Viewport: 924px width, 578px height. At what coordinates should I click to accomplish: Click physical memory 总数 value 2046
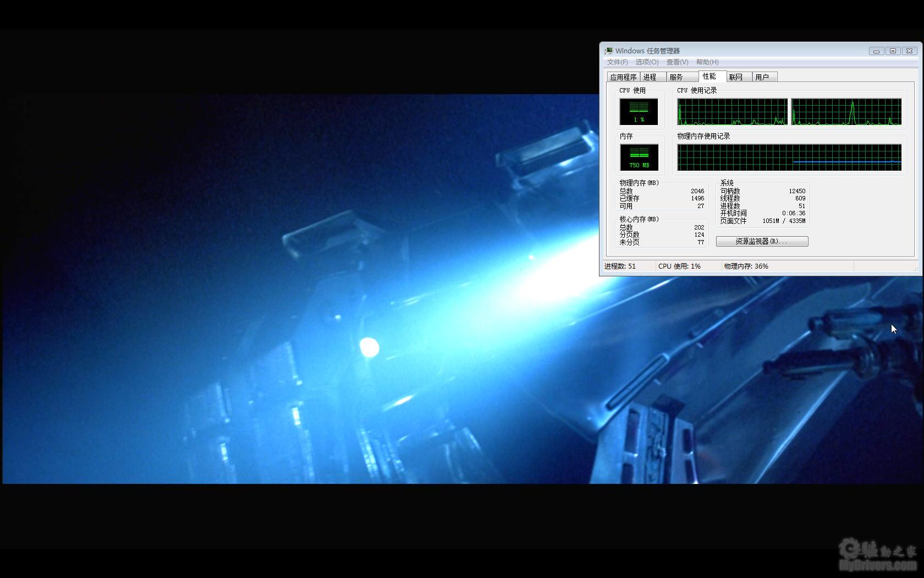pyautogui.click(x=697, y=191)
